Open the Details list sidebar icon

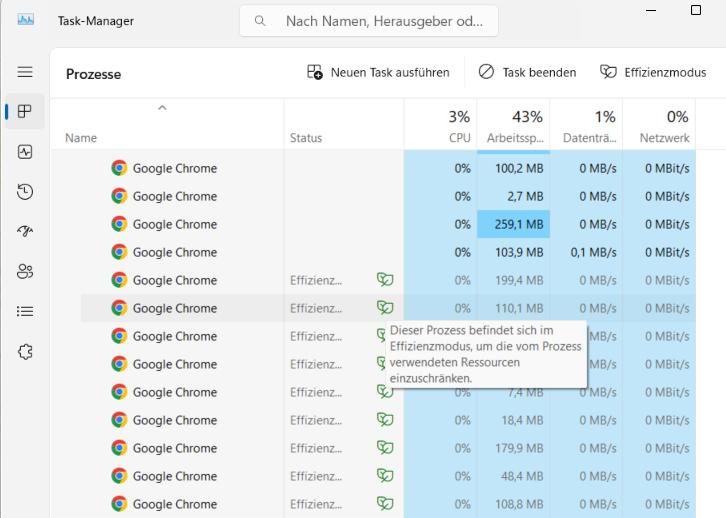pyautogui.click(x=25, y=311)
